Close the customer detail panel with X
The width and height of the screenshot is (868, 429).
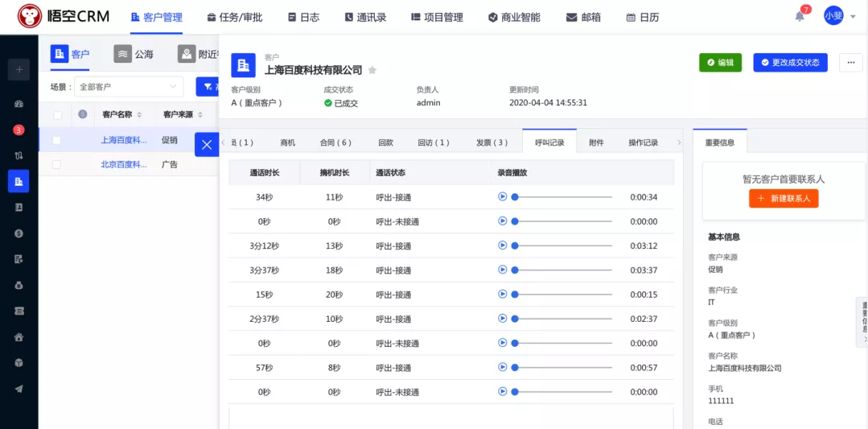click(x=207, y=145)
